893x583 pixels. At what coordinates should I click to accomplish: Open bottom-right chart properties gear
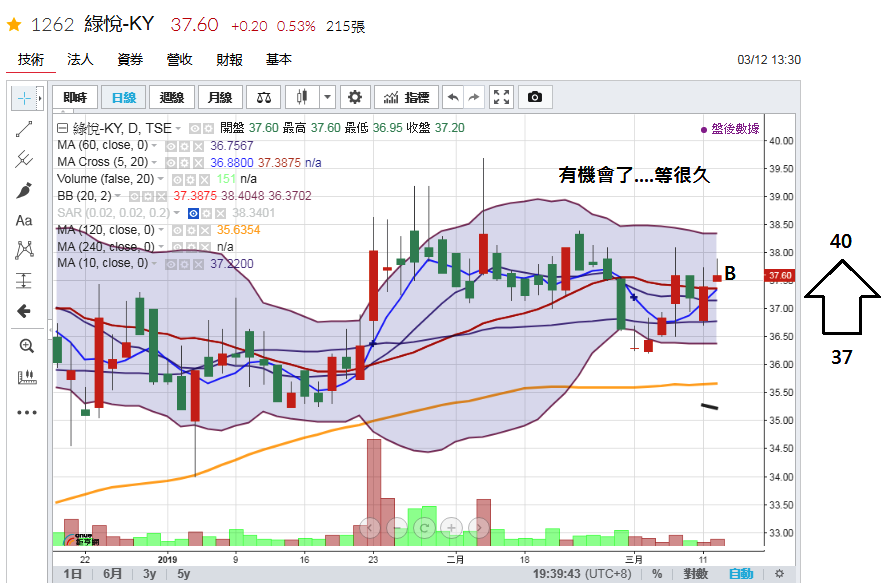(779, 574)
